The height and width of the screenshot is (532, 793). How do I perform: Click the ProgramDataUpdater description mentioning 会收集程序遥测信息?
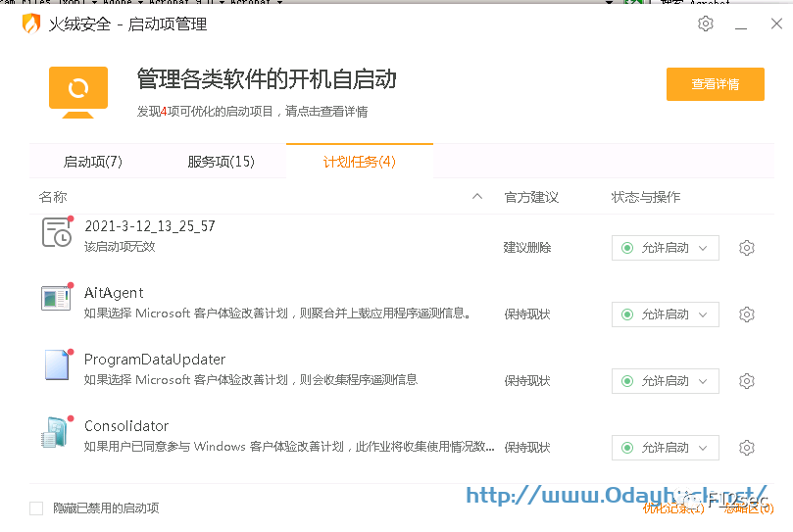[x=251, y=380]
